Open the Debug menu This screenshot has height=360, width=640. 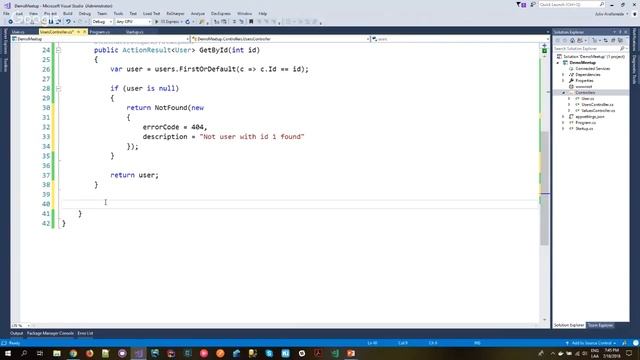coord(84,13)
